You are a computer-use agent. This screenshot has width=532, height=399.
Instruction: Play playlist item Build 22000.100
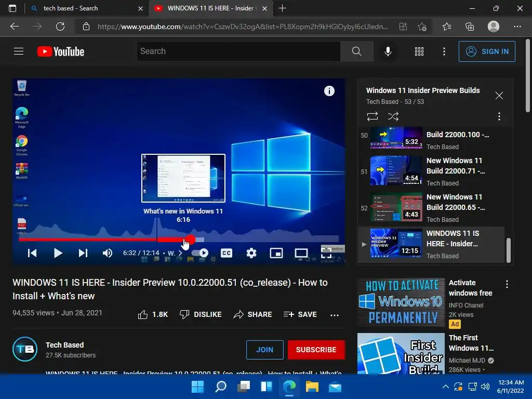coord(431,139)
